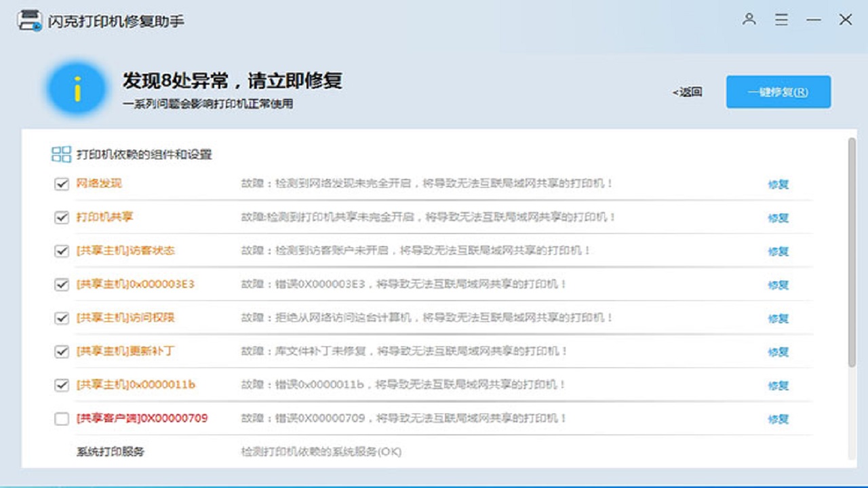Image resolution: width=868 pixels, height=488 pixels.
Task: Click 修复 link for 0X00000709 error
Action: pos(778,419)
